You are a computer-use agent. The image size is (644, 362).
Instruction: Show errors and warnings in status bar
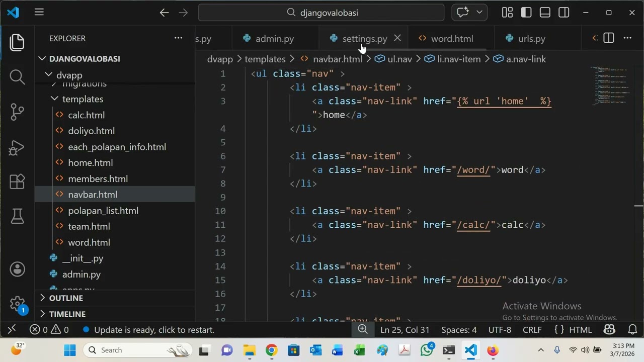tap(49, 330)
